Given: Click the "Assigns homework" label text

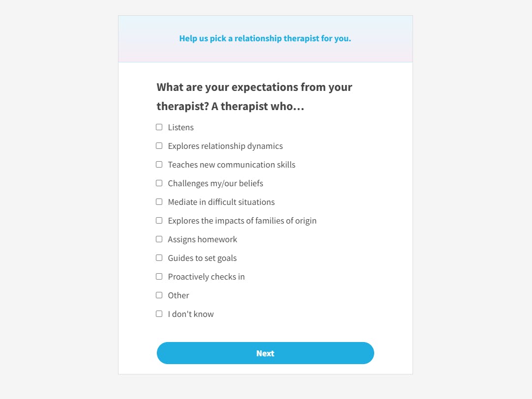Looking at the screenshot, I should click(x=202, y=239).
